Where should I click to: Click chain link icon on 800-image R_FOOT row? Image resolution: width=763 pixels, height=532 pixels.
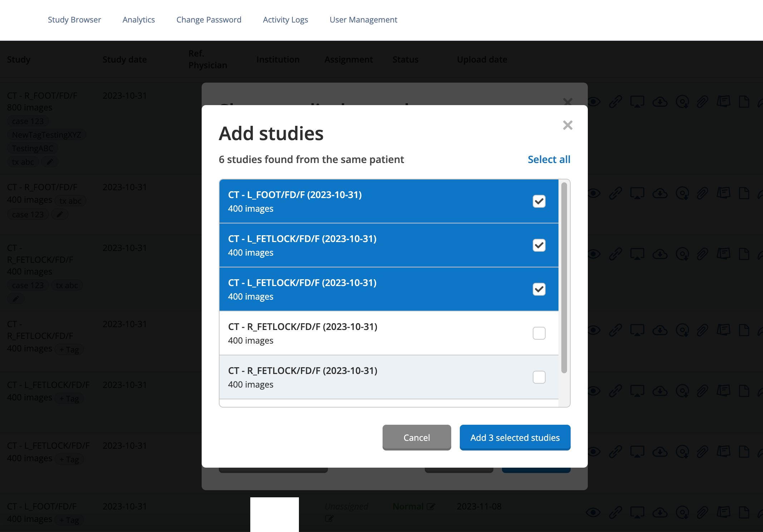[x=616, y=102]
